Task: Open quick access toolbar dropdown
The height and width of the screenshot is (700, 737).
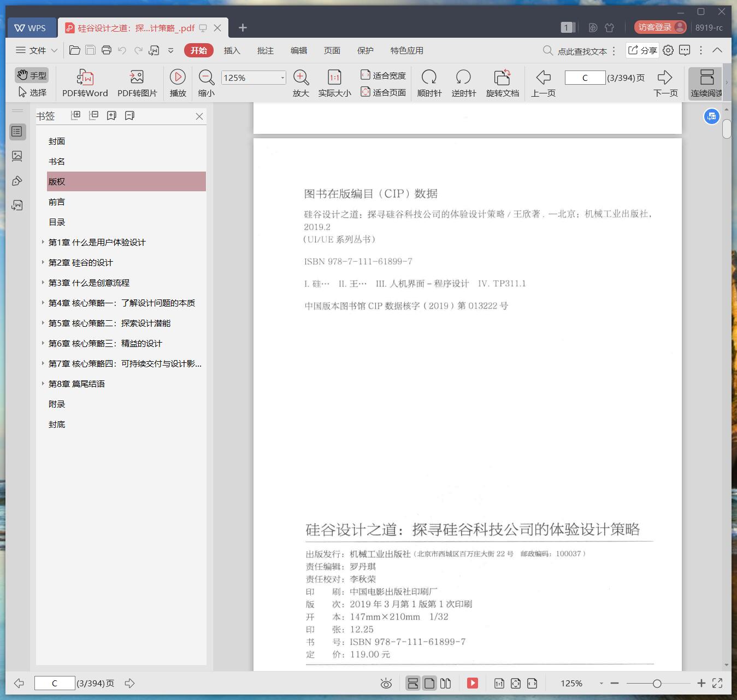Action: pos(170,50)
